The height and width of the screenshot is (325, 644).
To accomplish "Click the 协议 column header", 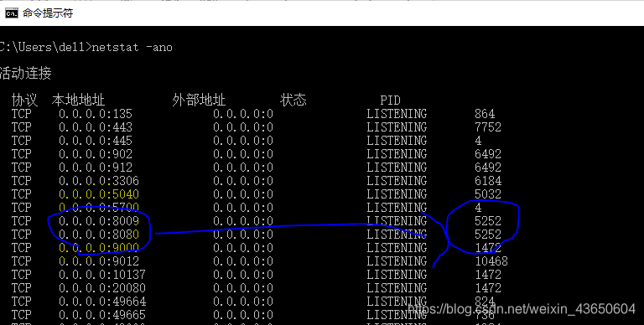I will pos(24,101).
